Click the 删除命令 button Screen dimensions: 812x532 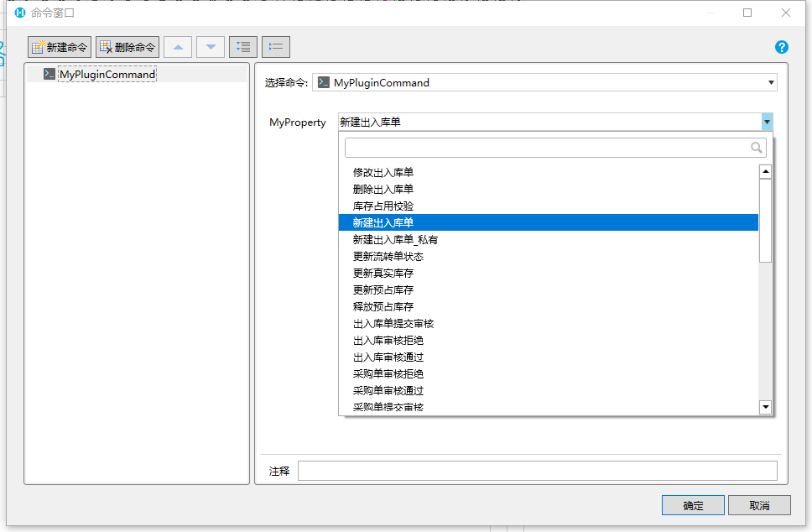point(128,47)
